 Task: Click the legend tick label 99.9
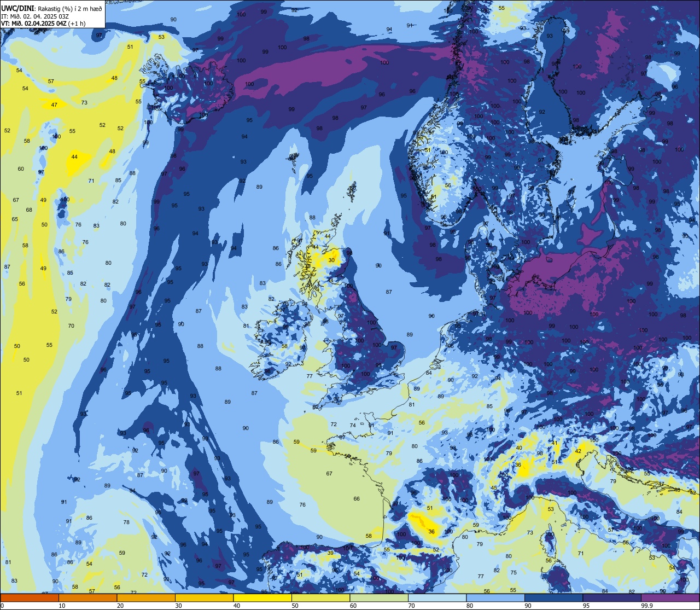pyautogui.click(x=647, y=606)
